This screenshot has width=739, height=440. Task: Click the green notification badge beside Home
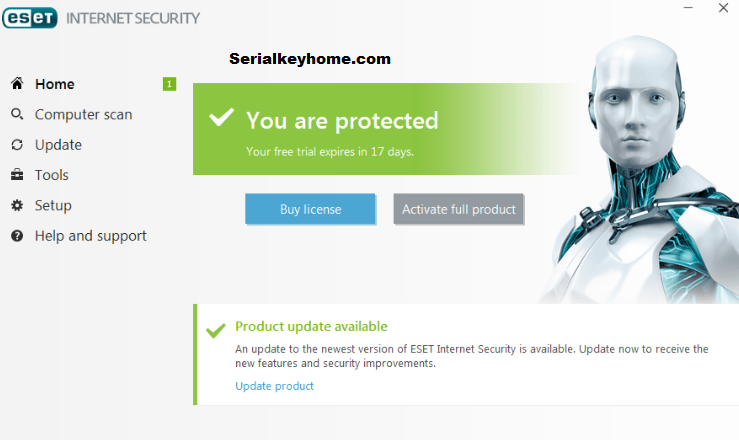click(x=169, y=84)
